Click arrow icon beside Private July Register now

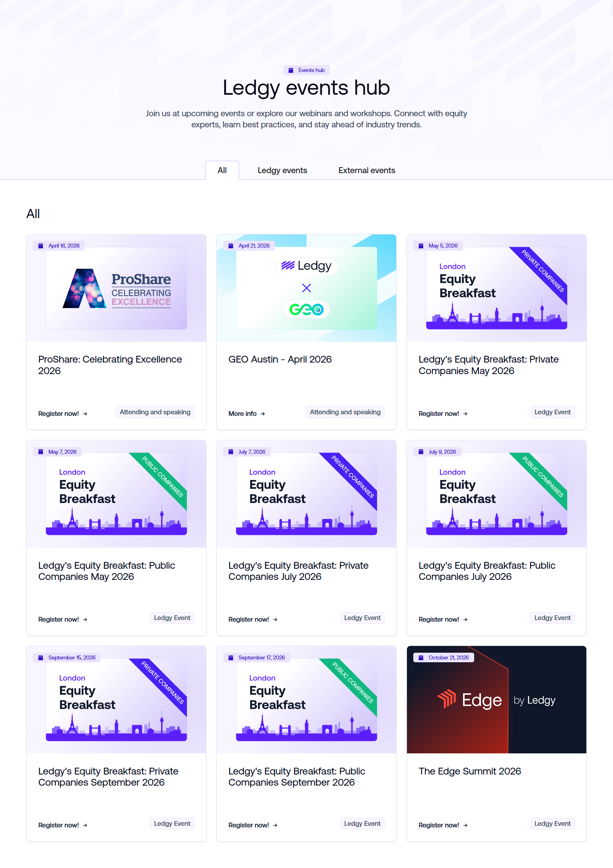(x=275, y=620)
